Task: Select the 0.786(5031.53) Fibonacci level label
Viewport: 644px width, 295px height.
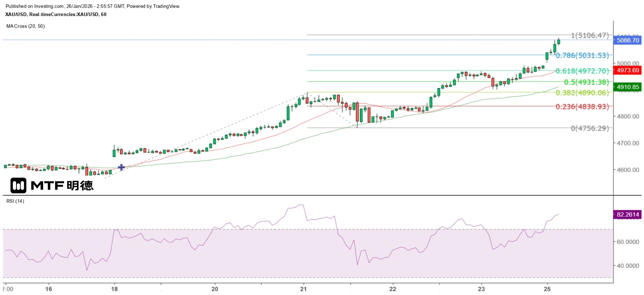Action: [x=582, y=55]
